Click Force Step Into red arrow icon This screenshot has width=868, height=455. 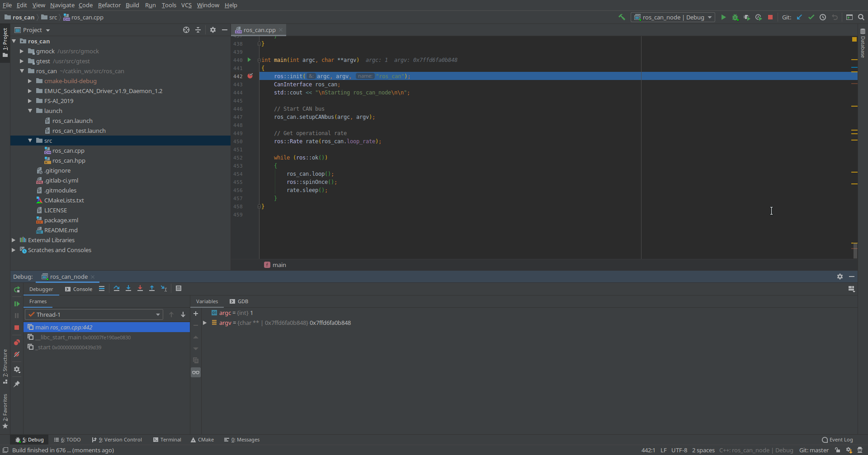point(140,289)
